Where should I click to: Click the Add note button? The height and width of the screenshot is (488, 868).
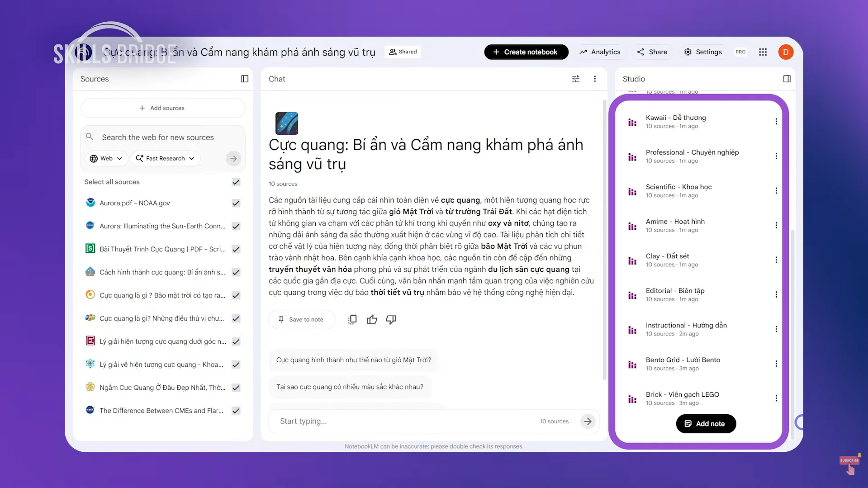point(705,423)
